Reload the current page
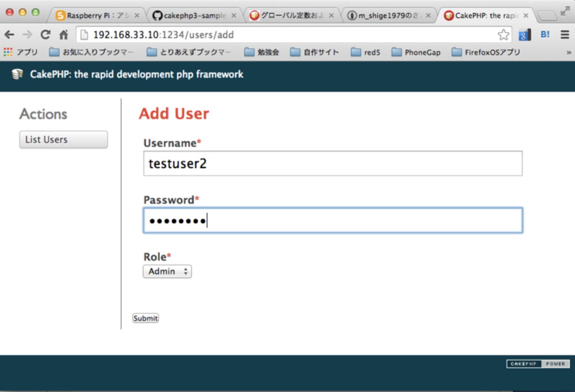The width and height of the screenshot is (575, 392). tap(45, 35)
